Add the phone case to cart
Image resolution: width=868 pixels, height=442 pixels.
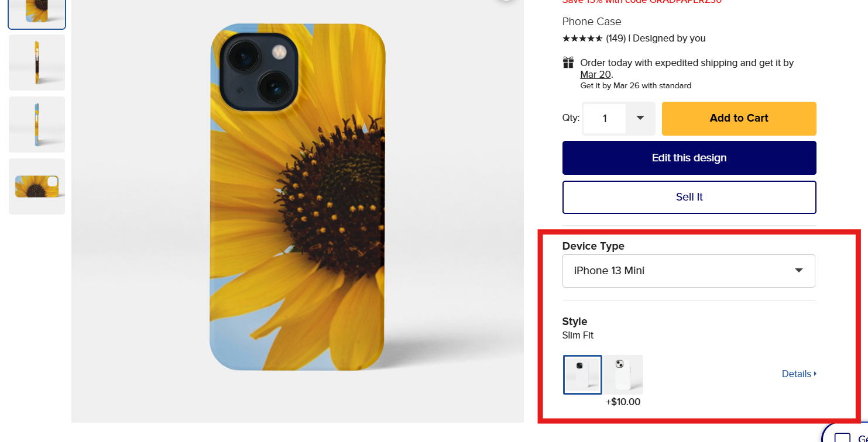(739, 118)
